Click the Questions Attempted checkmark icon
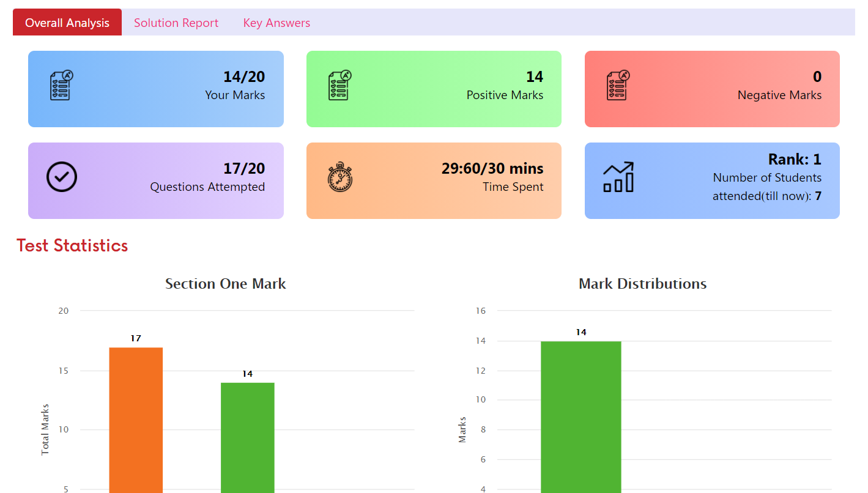The height and width of the screenshot is (493, 868). (x=62, y=177)
